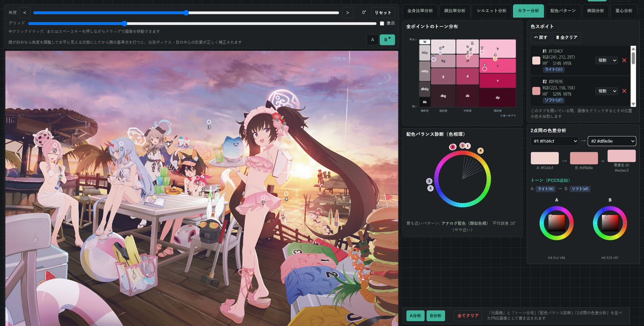Select the カラー分析 tab
The width and height of the screenshot is (644, 326).
pyautogui.click(x=528, y=11)
